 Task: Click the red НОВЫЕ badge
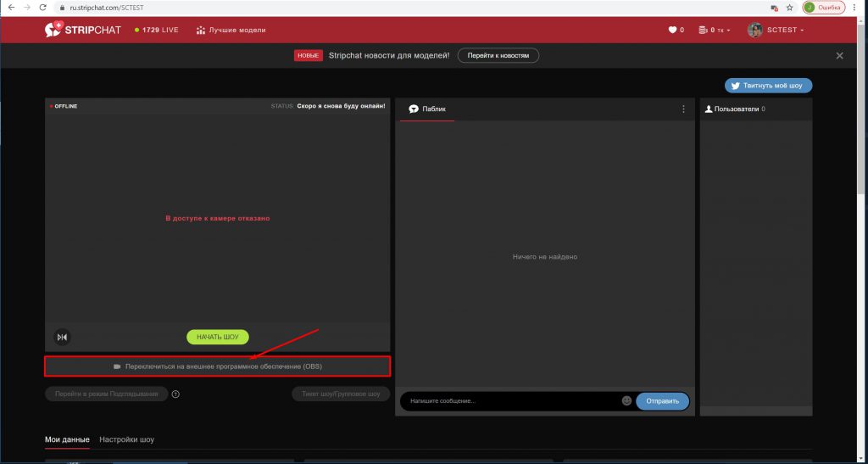point(309,55)
